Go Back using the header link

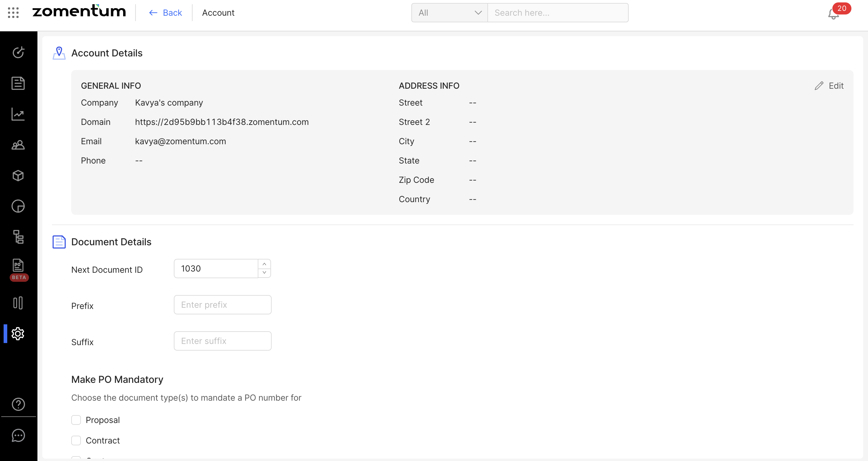pyautogui.click(x=165, y=13)
